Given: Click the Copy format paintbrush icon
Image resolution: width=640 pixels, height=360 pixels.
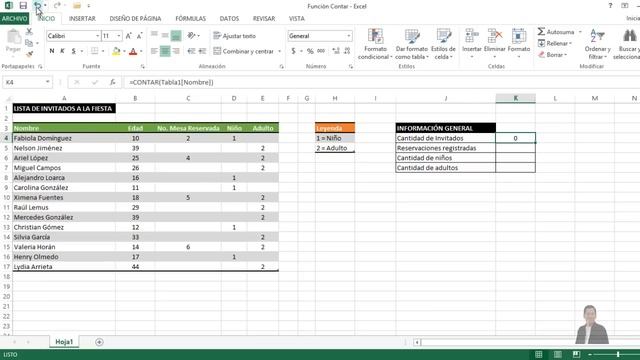Looking at the screenshot, I should 29,54.
